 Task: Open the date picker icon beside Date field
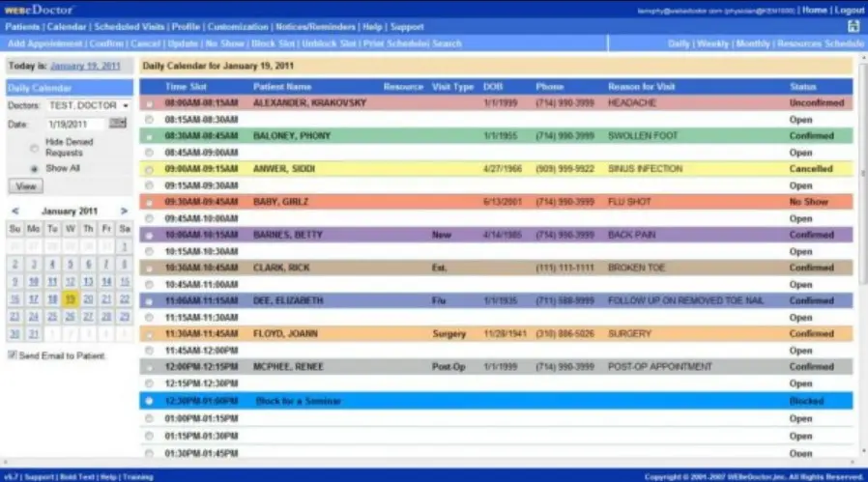click(x=118, y=124)
